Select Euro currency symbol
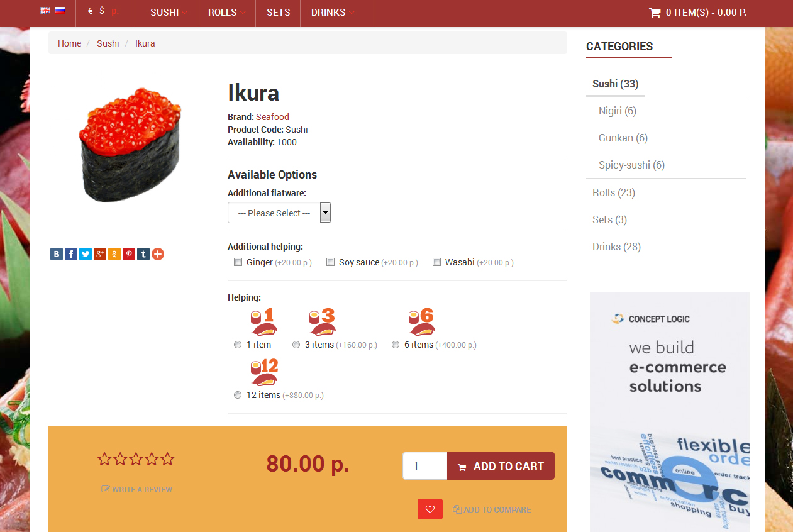The image size is (793, 532). click(x=91, y=11)
